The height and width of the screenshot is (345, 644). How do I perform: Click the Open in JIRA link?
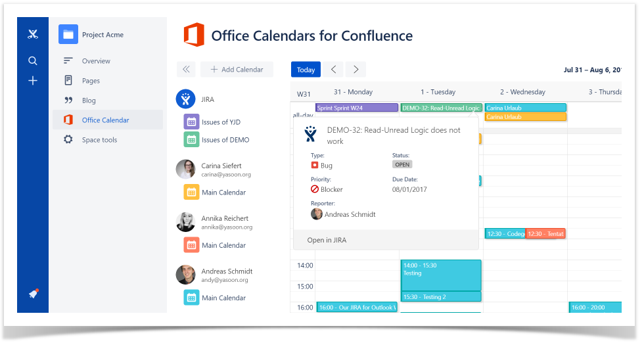tap(327, 240)
